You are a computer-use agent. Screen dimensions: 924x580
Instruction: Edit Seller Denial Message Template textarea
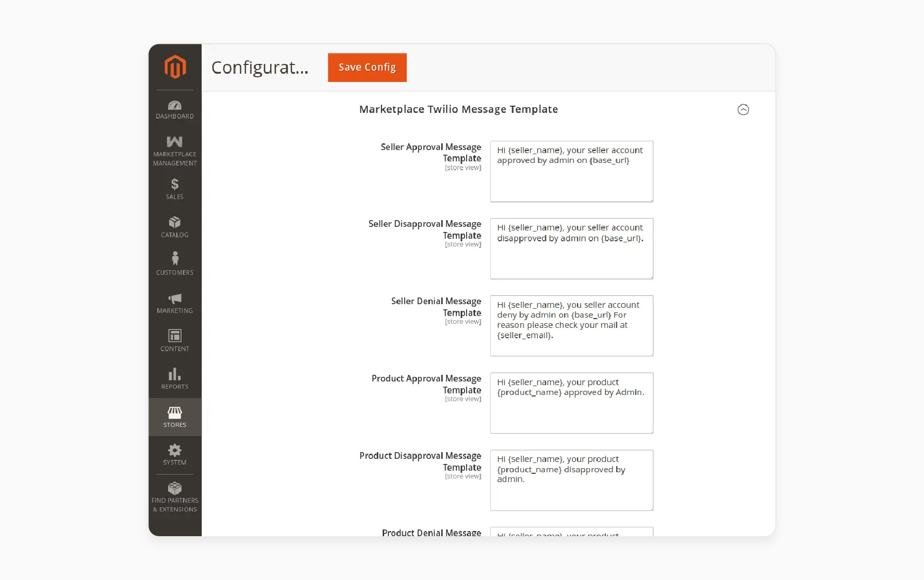point(571,326)
